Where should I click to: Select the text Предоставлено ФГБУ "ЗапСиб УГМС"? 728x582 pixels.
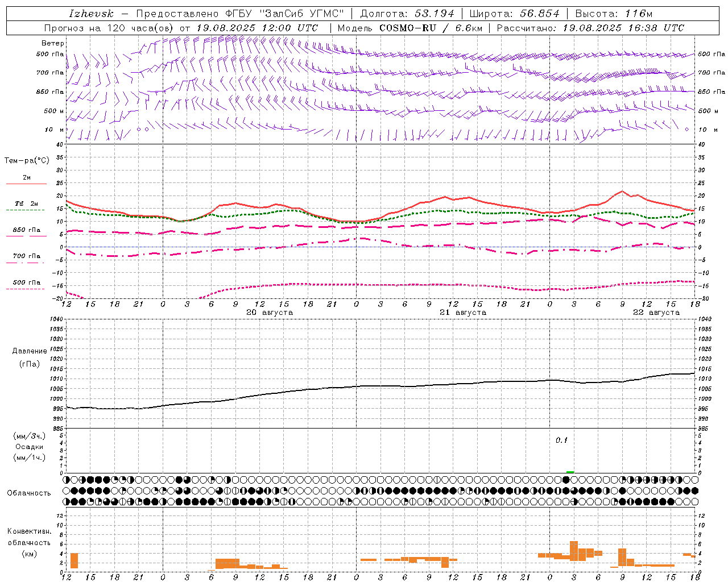tap(240, 14)
